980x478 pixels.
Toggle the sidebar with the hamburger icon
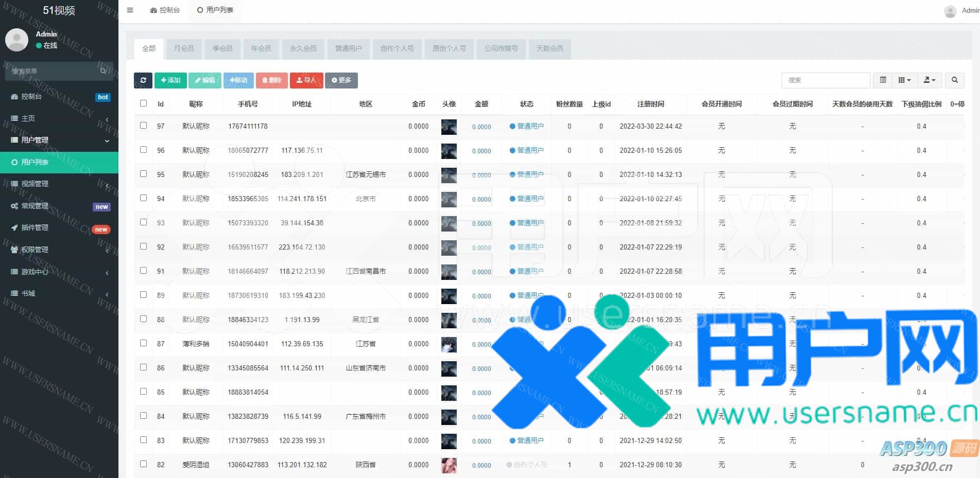pyautogui.click(x=130, y=10)
